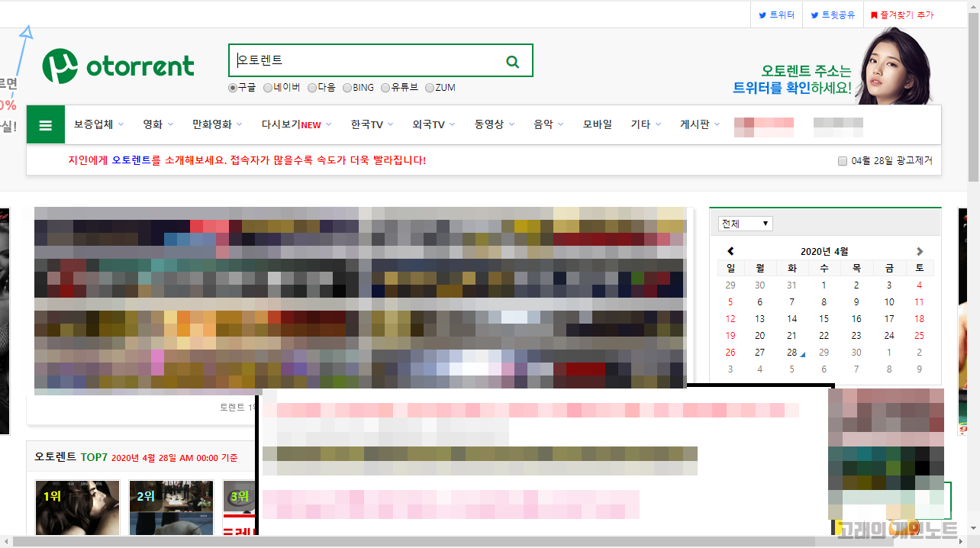This screenshot has width=980, height=548.
Task: Select the ZUM search radio
Action: click(430, 88)
